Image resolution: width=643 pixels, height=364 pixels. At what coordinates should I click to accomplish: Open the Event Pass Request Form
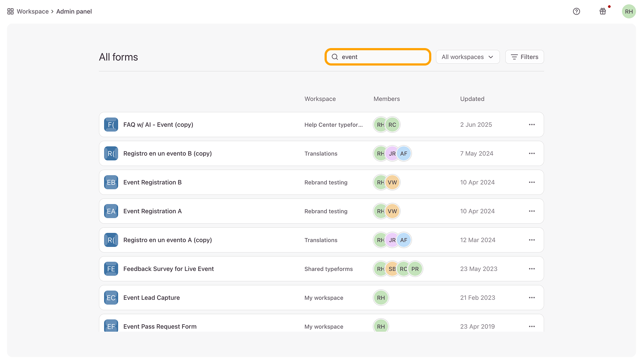160,326
